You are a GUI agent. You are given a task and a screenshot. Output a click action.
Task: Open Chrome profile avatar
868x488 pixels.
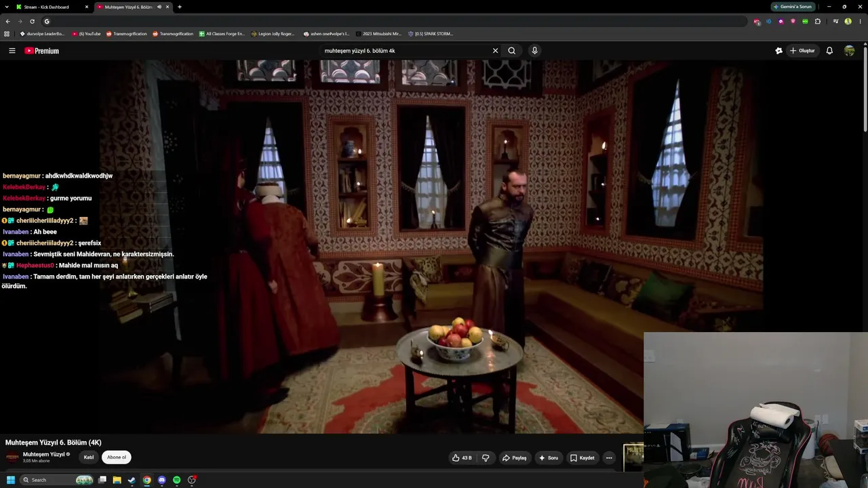tap(848, 22)
